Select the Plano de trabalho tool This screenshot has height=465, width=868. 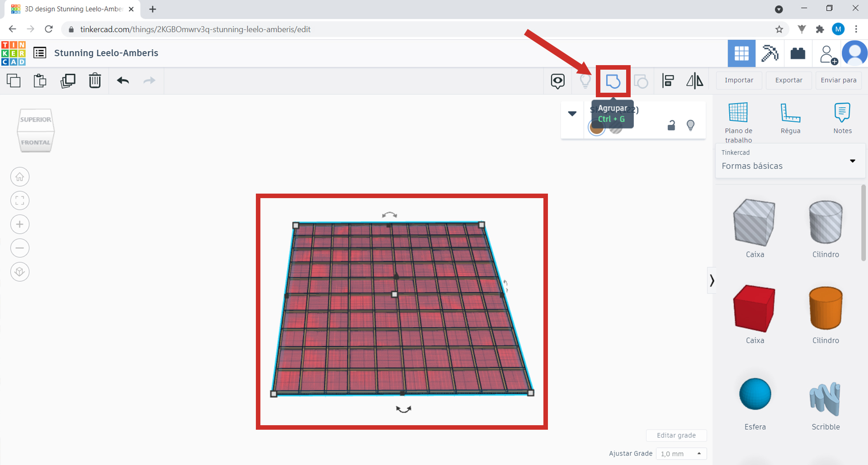point(738,123)
